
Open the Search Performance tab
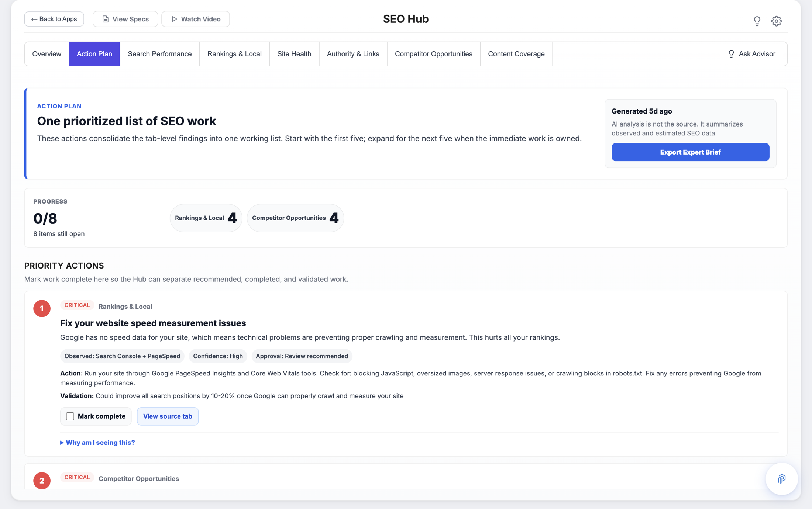click(x=159, y=54)
